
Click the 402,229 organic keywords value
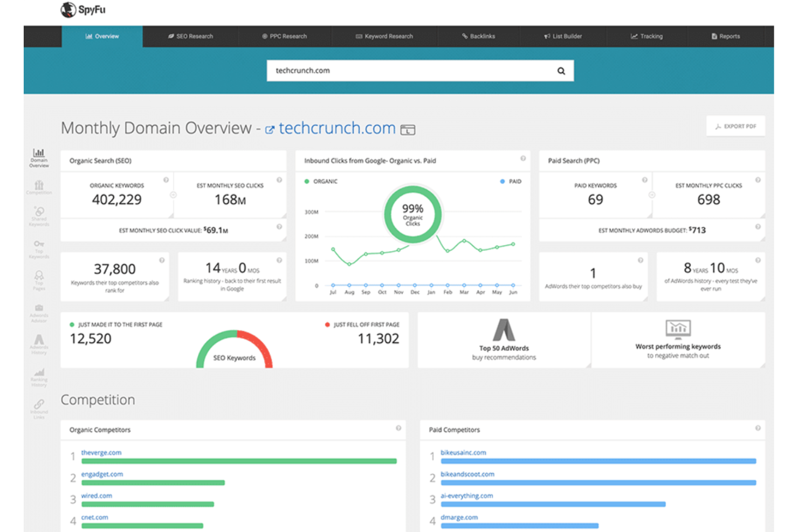pyautogui.click(x=117, y=200)
